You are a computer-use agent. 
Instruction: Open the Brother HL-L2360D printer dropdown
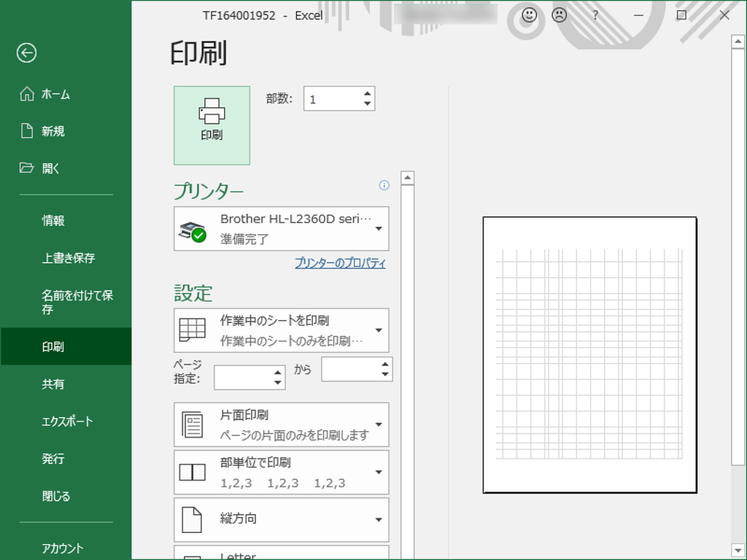[x=379, y=228]
